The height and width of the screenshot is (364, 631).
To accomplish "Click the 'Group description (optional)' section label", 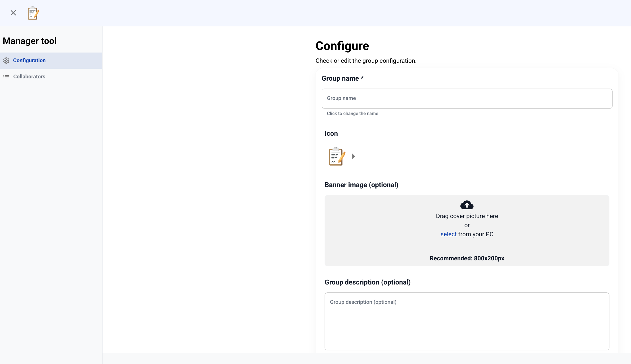I will pos(367,282).
